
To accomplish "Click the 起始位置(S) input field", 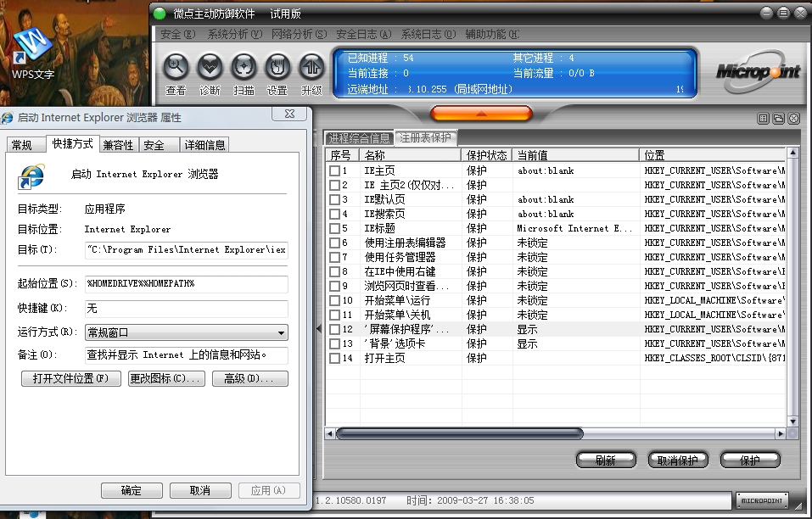I will (187, 284).
